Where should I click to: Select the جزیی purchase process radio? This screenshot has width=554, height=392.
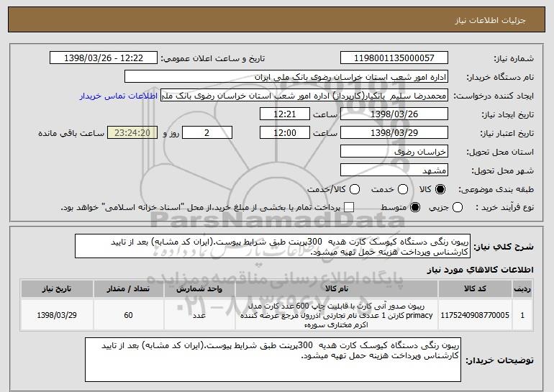(x=457, y=207)
